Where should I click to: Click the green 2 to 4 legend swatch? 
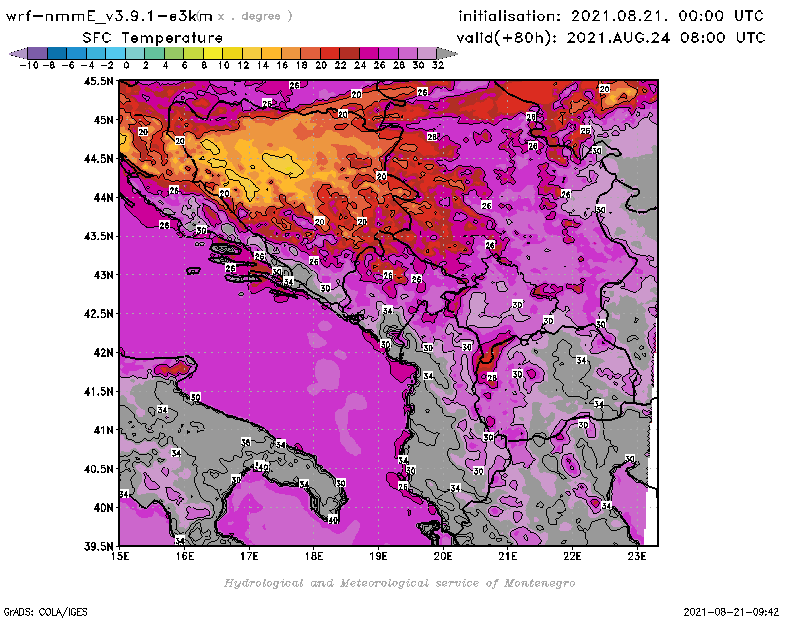click(155, 53)
